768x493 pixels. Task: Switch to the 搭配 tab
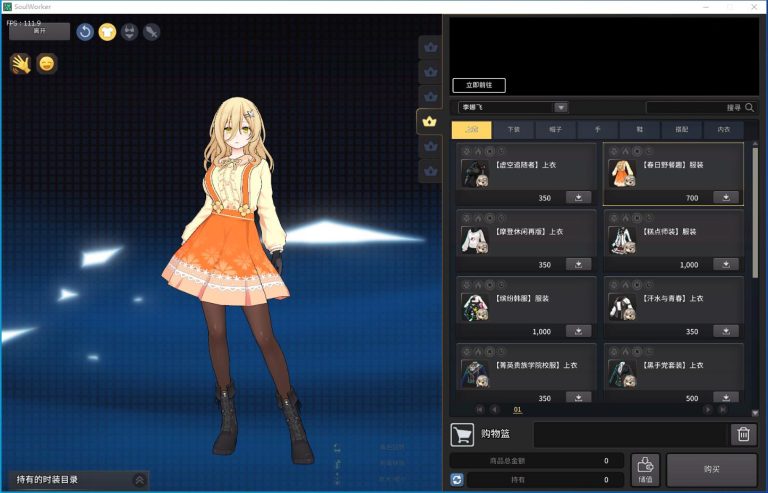tap(682, 130)
